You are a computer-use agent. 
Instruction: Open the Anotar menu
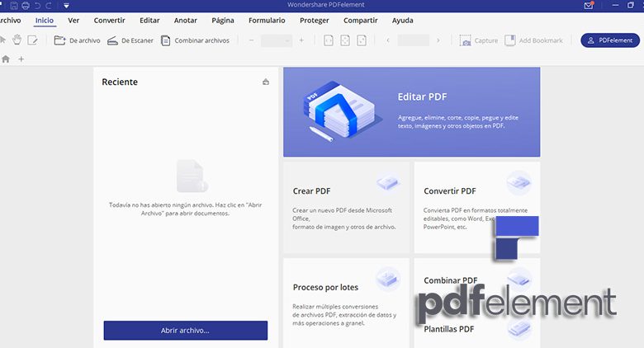(x=185, y=20)
